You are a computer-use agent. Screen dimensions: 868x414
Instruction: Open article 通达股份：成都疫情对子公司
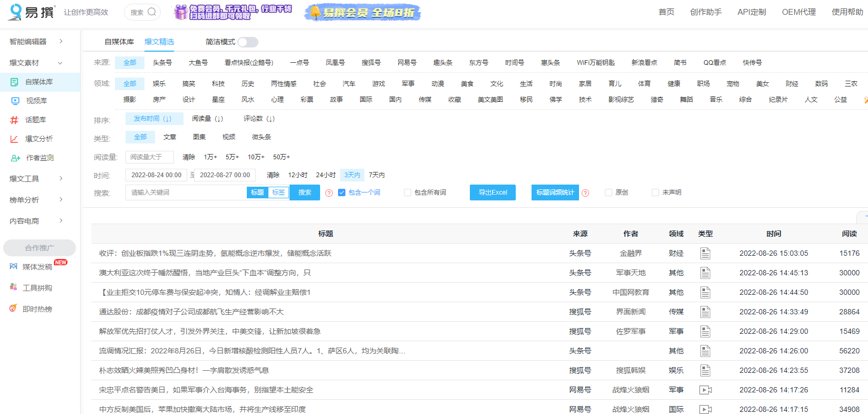[191, 312]
